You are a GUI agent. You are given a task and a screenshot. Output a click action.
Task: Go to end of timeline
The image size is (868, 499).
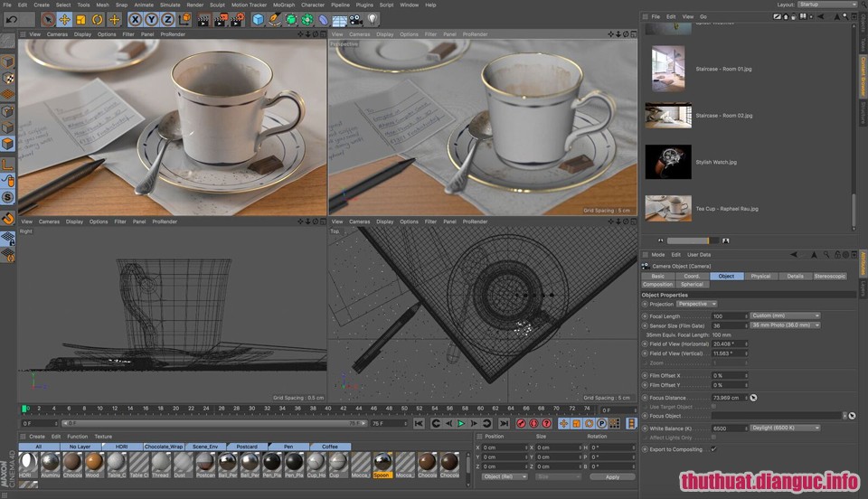point(504,423)
